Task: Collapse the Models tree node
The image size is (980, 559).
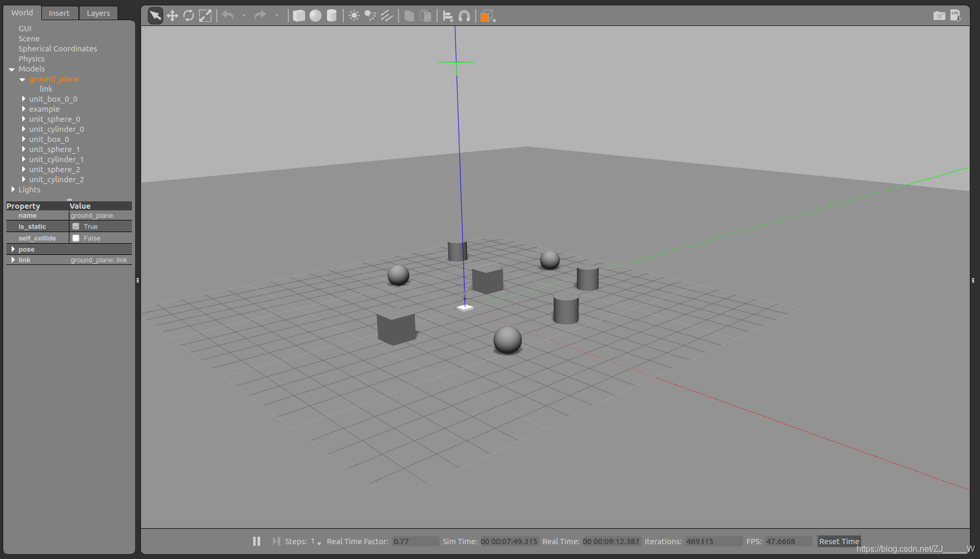Action: 12,69
